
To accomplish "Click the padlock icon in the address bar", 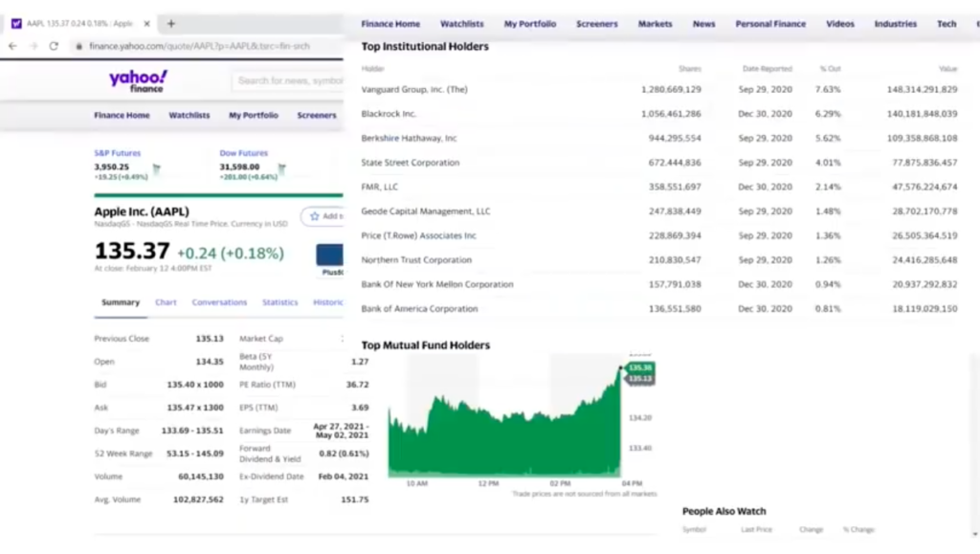I will [79, 46].
